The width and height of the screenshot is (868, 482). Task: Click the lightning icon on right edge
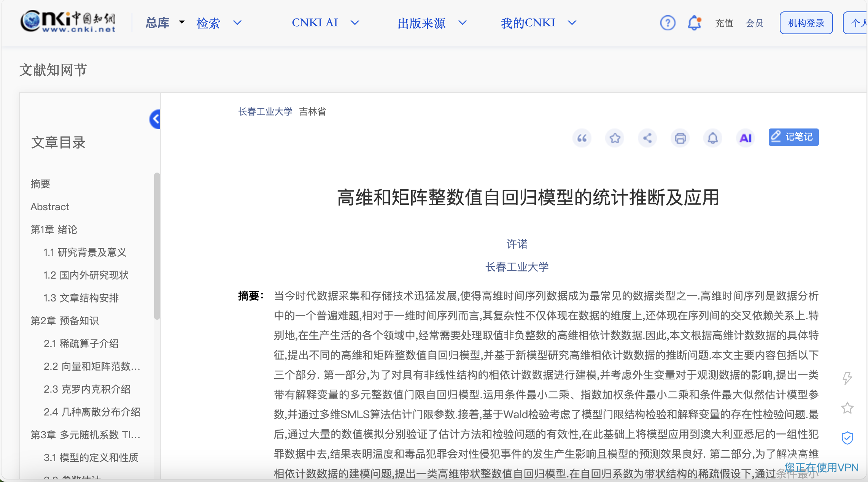pos(847,378)
